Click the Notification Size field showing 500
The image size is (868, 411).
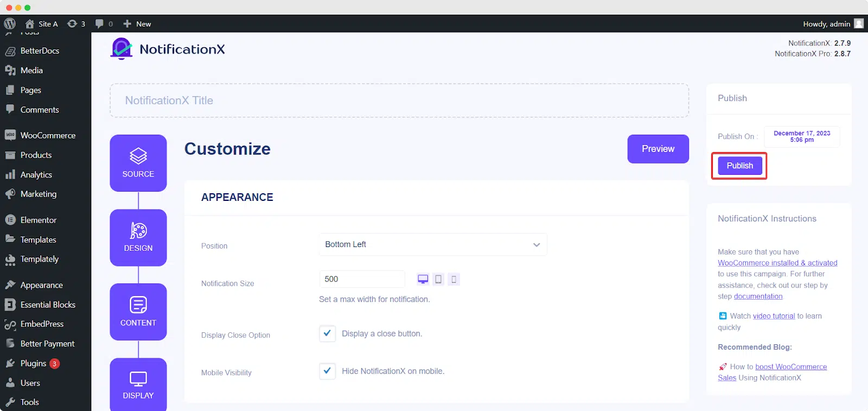[362, 279]
